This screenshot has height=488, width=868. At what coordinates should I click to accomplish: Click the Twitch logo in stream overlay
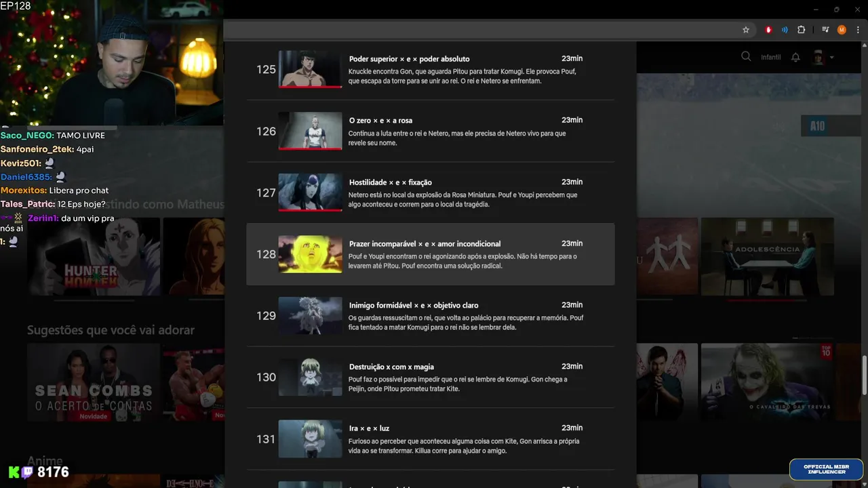pos(27,472)
